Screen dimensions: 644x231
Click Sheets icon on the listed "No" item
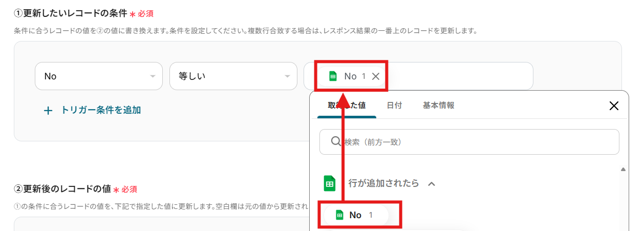click(x=339, y=215)
